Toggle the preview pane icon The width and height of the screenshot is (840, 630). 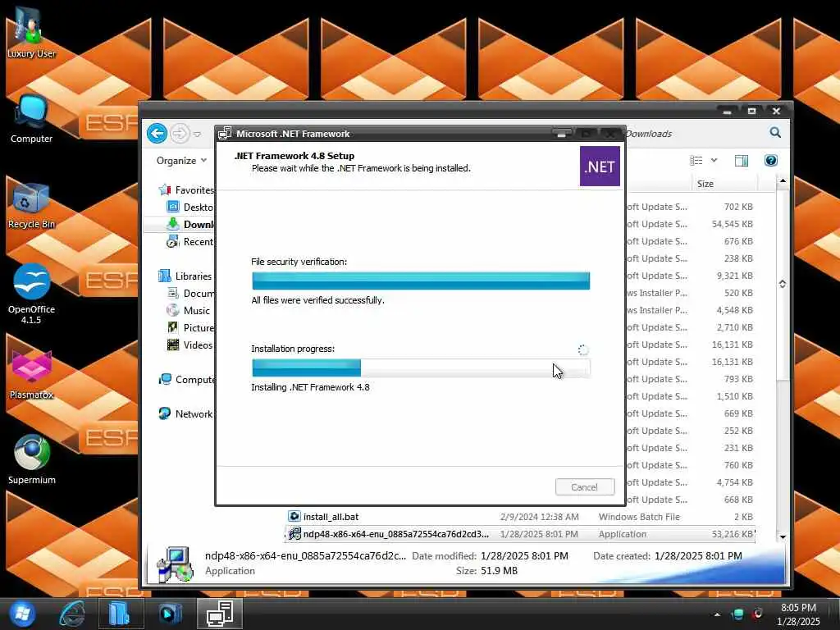pos(742,160)
